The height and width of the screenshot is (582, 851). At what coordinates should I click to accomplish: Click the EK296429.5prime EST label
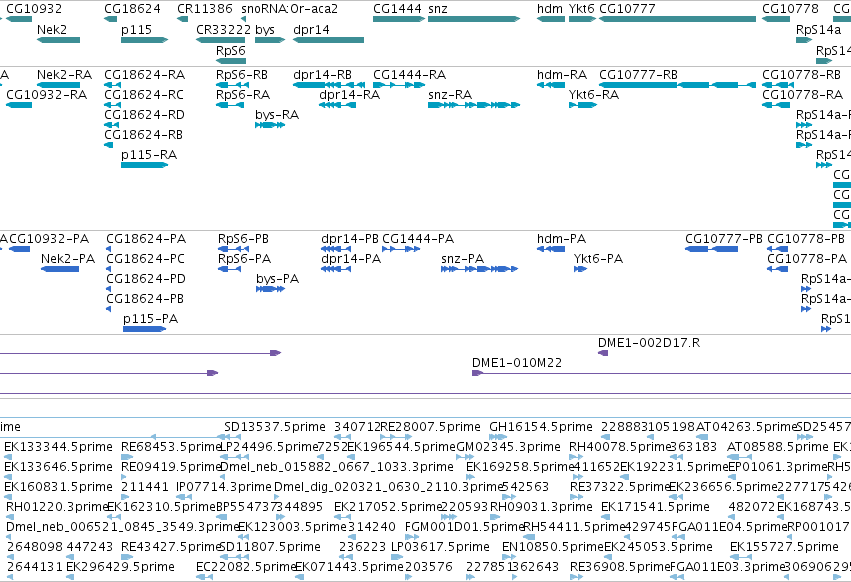tap(120, 567)
